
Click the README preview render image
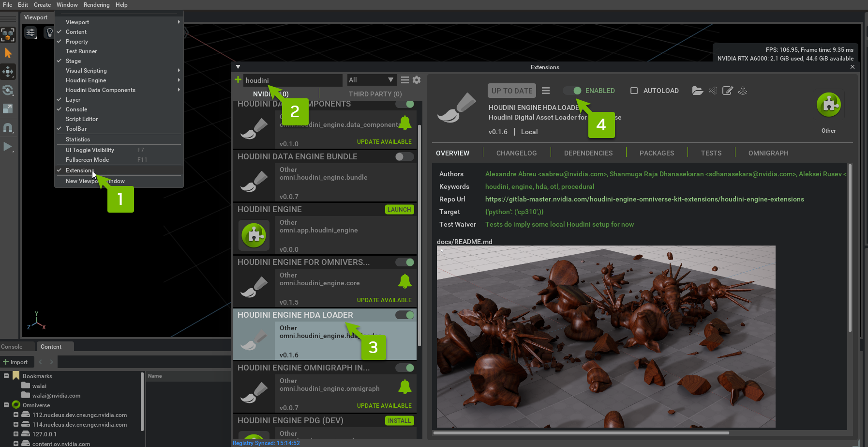[x=606, y=337]
